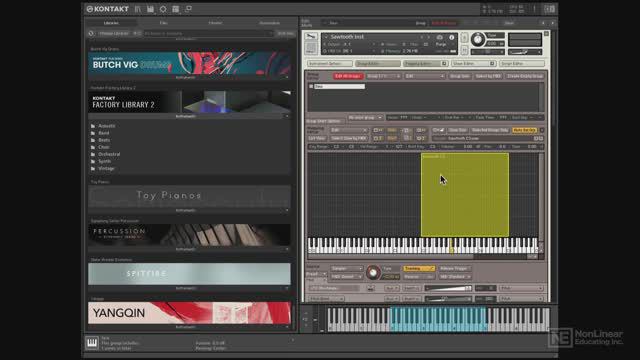Click the instrument volume slider
The height and width of the screenshot is (360, 640).
(x=524, y=52)
